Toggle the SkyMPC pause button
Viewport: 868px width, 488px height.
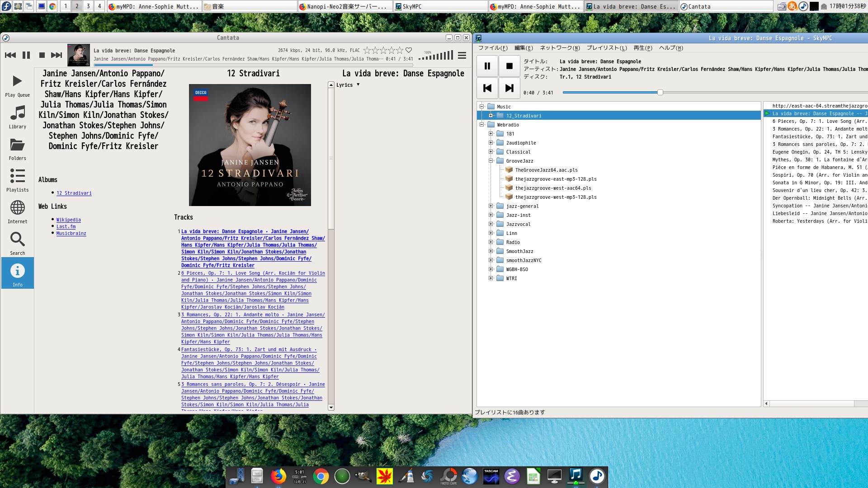(487, 66)
